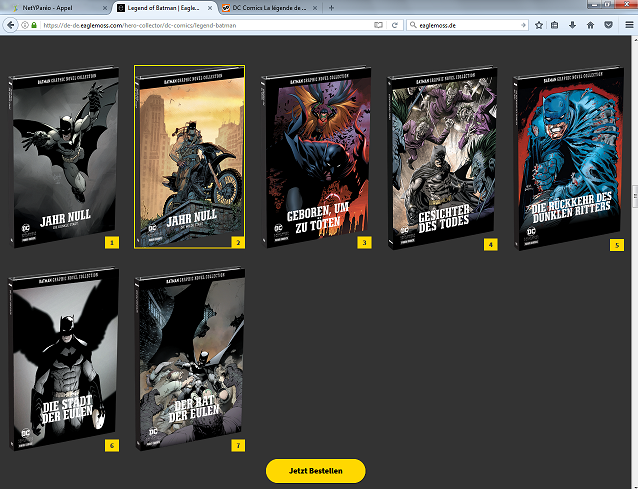This screenshot has height=489, width=638.
Task: Click yellow number badge 2
Action: pos(238,243)
